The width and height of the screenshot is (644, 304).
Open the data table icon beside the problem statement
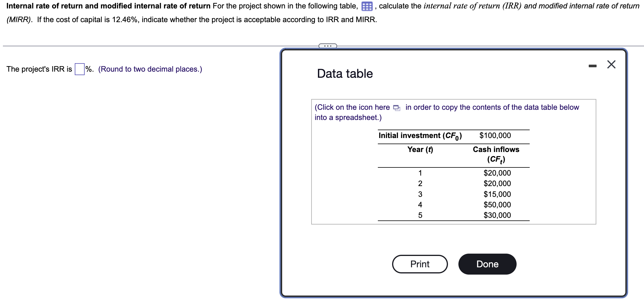[x=368, y=6]
